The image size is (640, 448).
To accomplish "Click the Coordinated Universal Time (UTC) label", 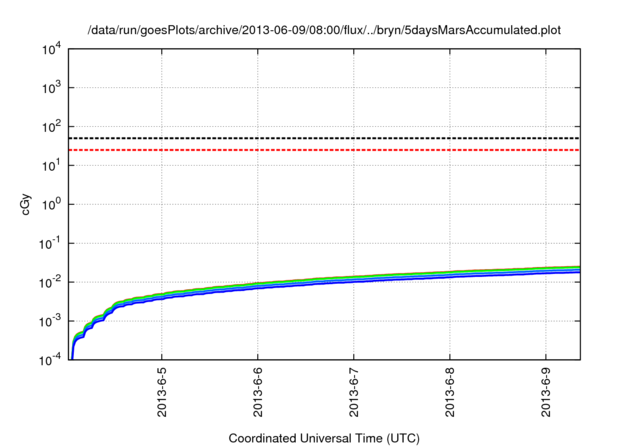I will pyautogui.click(x=324, y=439).
